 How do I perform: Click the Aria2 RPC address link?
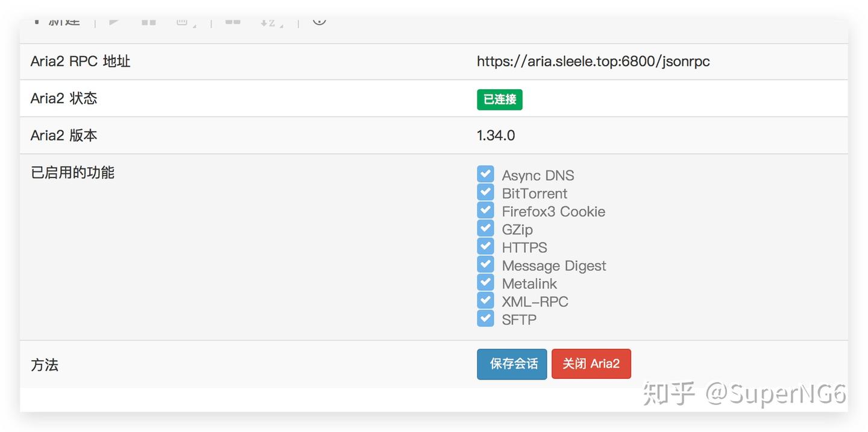593,61
